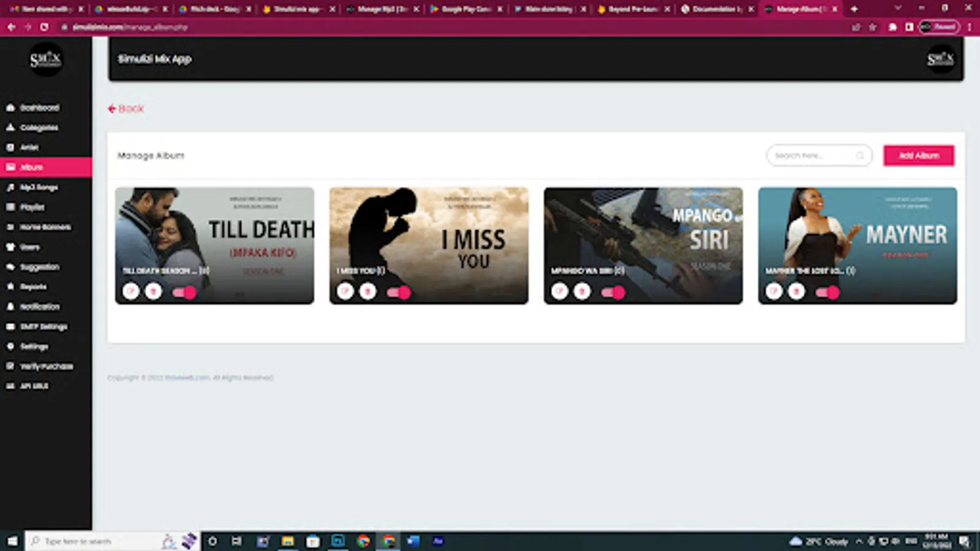Viewport: 980px width, 551px height.
Task: Delete the I Miss You album
Action: click(367, 291)
